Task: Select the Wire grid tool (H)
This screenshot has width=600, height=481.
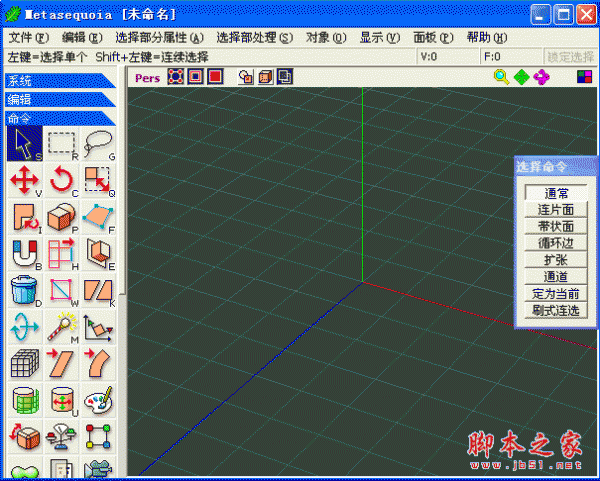Action: coord(61,253)
